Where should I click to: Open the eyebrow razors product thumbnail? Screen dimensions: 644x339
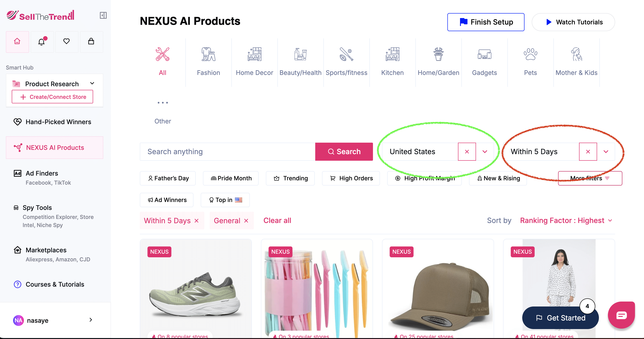click(x=317, y=289)
